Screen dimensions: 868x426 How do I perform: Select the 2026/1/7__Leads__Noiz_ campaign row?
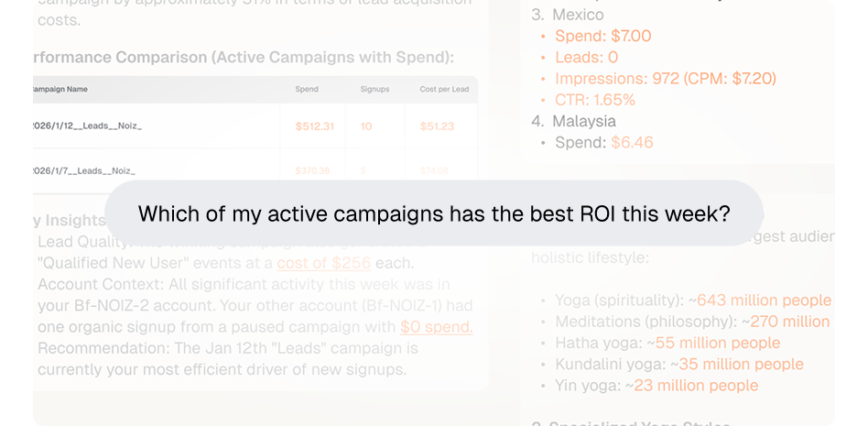click(x=84, y=170)
